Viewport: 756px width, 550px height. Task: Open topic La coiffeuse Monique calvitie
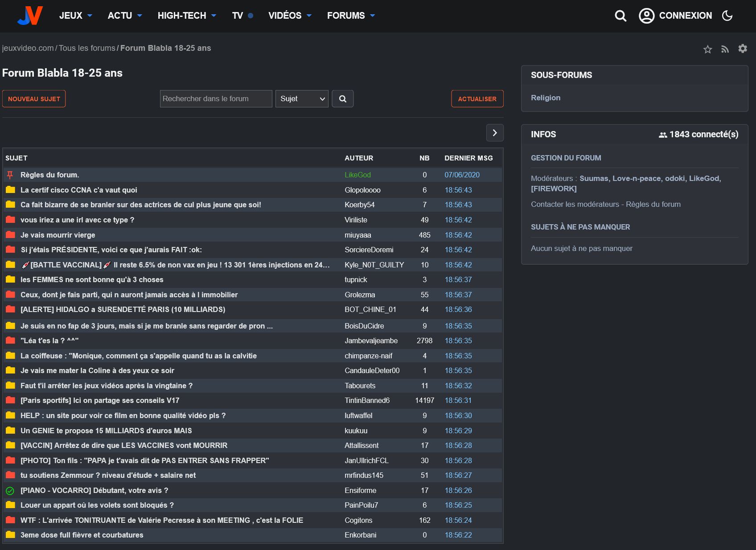(x=139, y=356)
